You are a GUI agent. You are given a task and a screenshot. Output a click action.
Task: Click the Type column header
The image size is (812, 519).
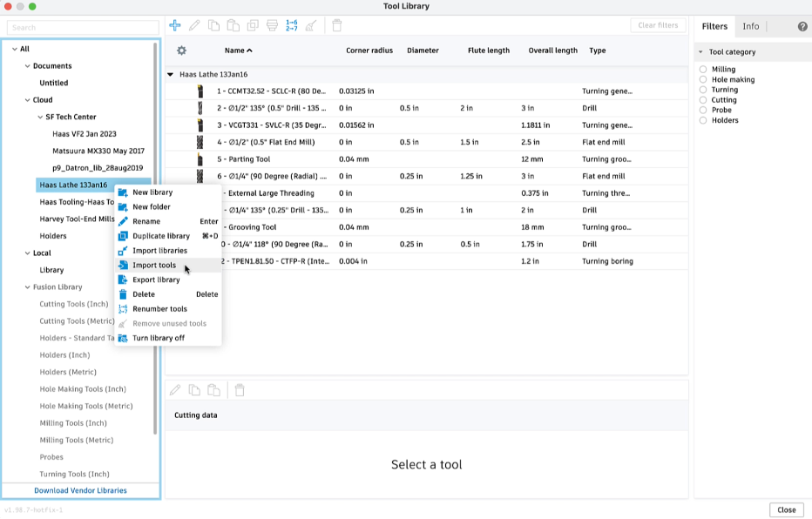point(597,51)
